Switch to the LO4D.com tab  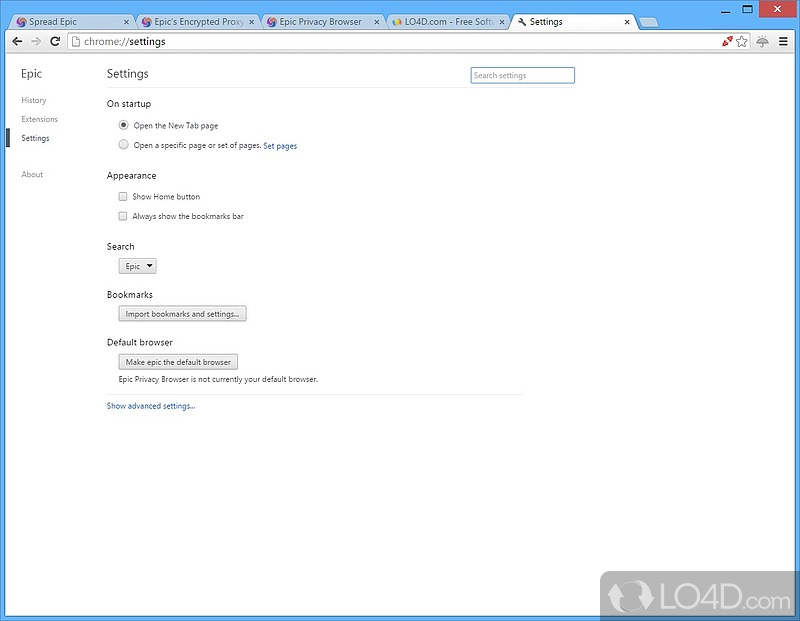tap(447, 21)
